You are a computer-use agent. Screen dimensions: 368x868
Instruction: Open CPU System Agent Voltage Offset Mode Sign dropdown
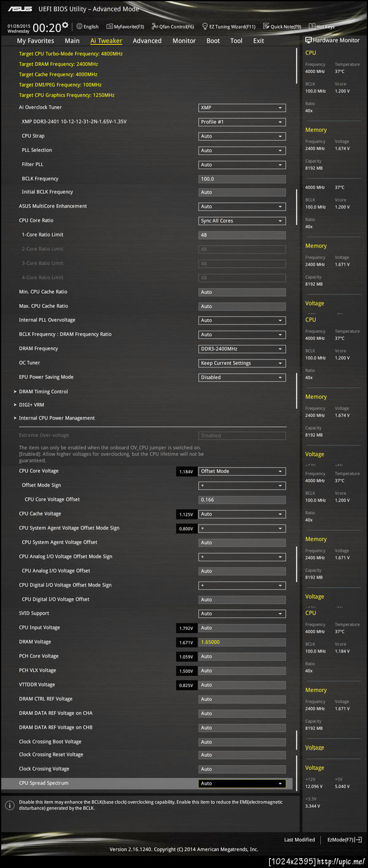242,528
